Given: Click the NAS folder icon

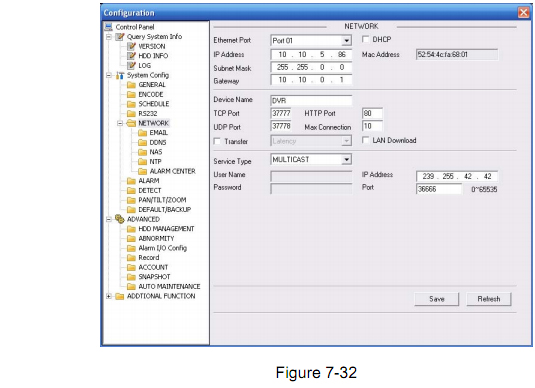Looking at the screenshot, I should pos(142,152).
